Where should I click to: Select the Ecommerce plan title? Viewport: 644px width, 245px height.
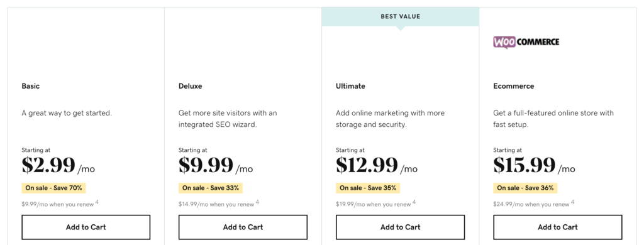click(514, 86)
